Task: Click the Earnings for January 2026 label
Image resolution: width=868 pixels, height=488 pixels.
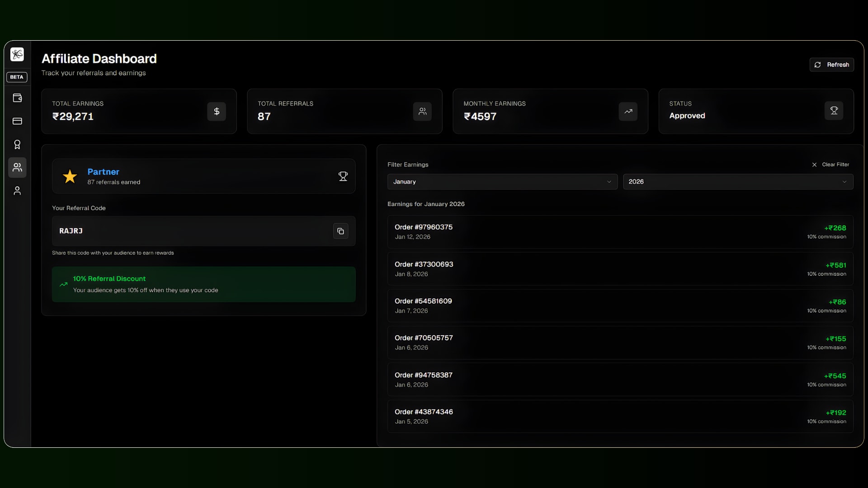Action: click(x=426, y=204)
